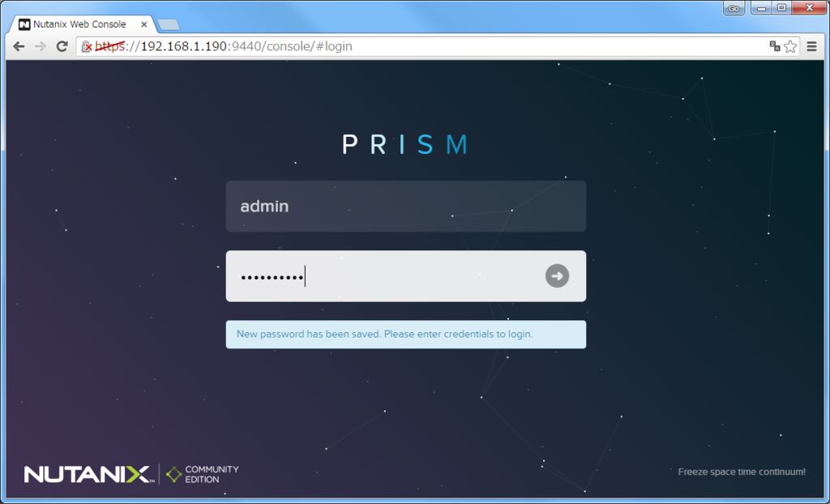Click the browser back arrow

[19, 46]
